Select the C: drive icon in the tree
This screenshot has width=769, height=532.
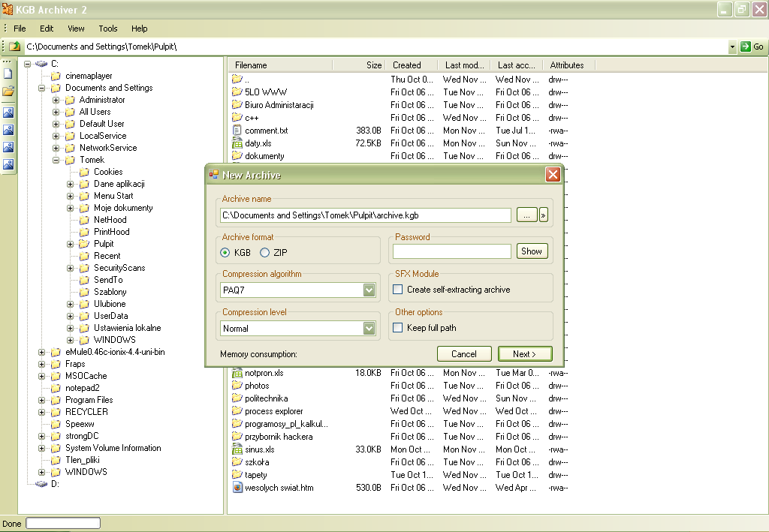41,64
